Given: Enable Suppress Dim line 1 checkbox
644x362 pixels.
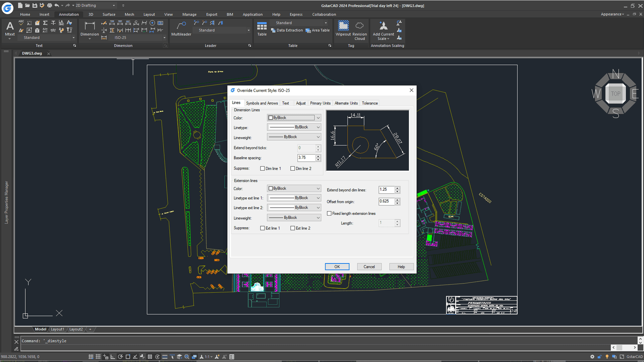Looking at the screenshot, I should tap(262, 169).
